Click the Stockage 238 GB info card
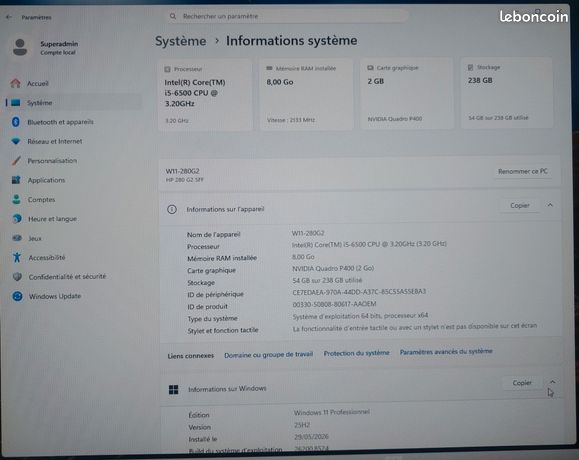 click(x=507, y=93)
